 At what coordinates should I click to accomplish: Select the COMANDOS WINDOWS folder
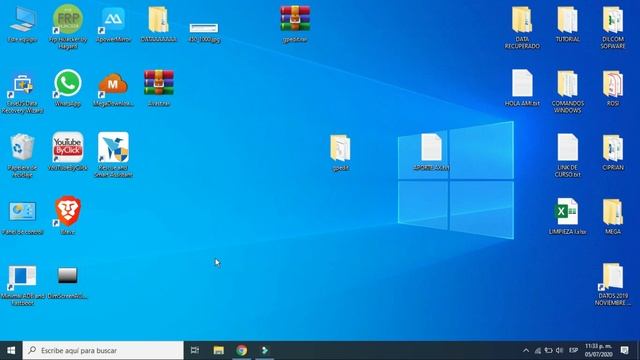point(567,84)
